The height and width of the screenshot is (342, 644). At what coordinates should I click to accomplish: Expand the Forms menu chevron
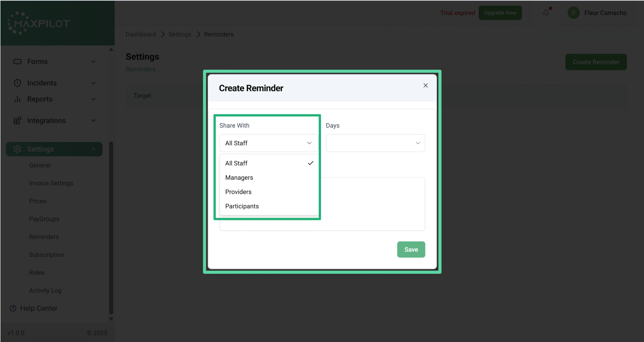(x=93, y=62)
